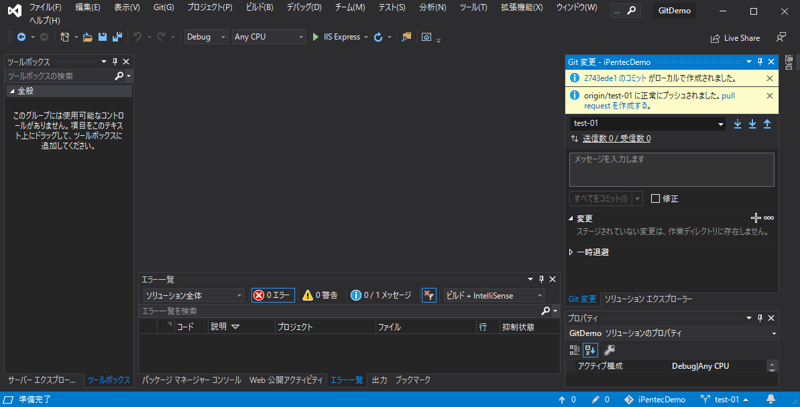Switch to サーバー エクスプローラー tab

42,380
